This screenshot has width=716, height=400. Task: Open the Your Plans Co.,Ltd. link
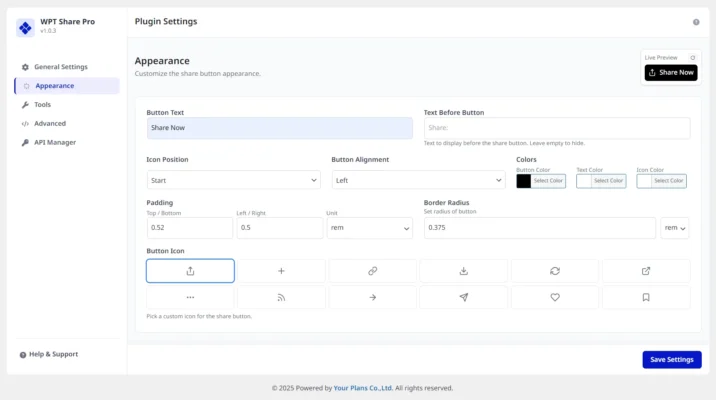tap(363, 388)
